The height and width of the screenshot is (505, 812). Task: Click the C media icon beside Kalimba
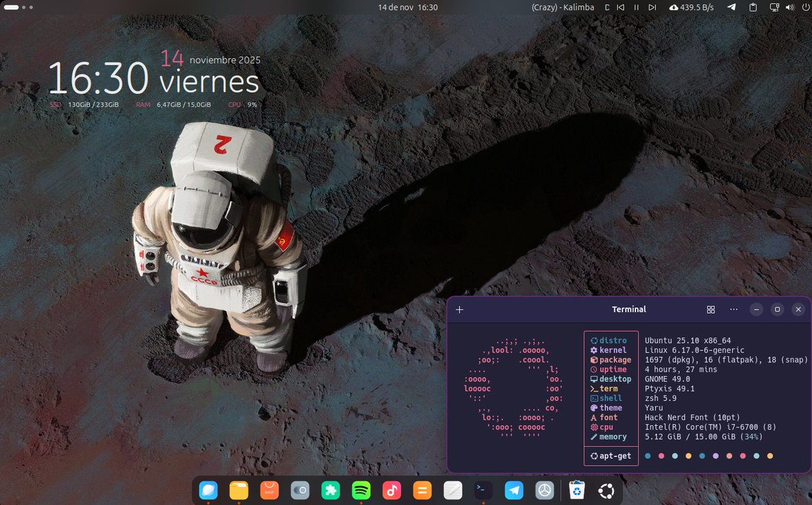[x=607, y=7]
